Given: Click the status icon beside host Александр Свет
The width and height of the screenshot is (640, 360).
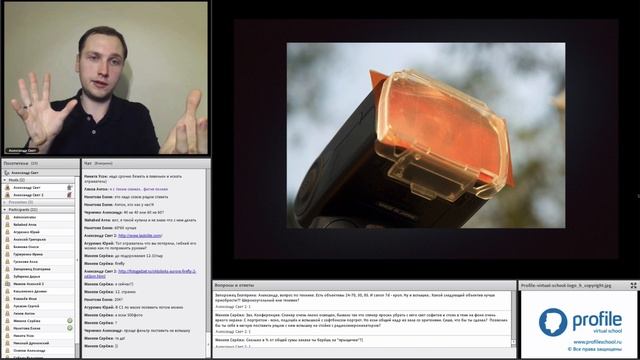Looking at the screenshot, I should tap(70, 187).
